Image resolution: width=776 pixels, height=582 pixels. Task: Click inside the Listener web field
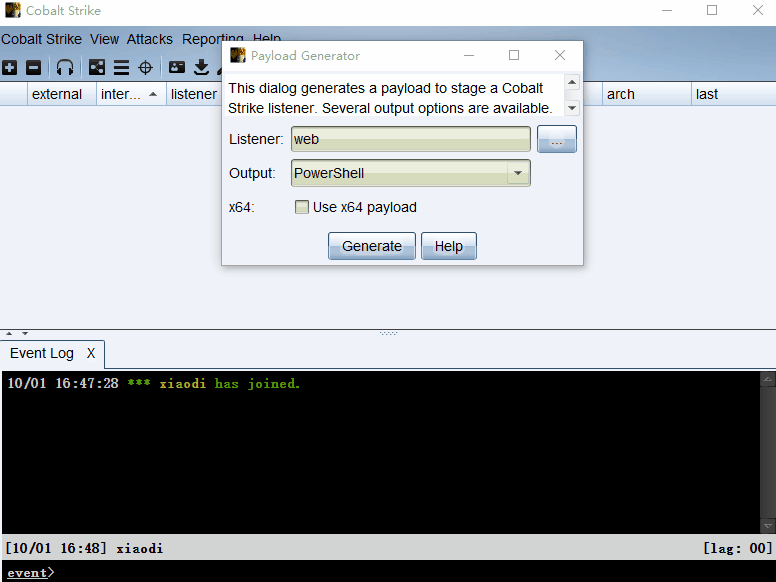pyautogui.click(x=411, y=139)
